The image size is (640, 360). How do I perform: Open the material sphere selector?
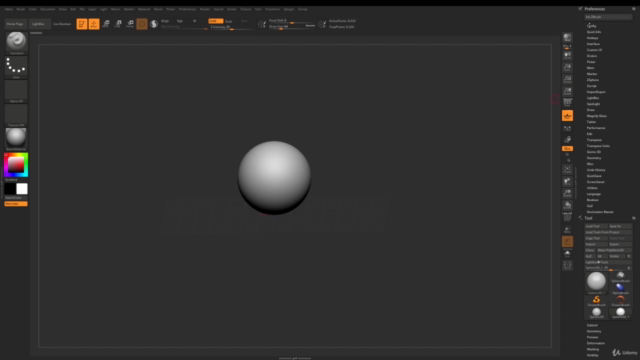point(16,139)
